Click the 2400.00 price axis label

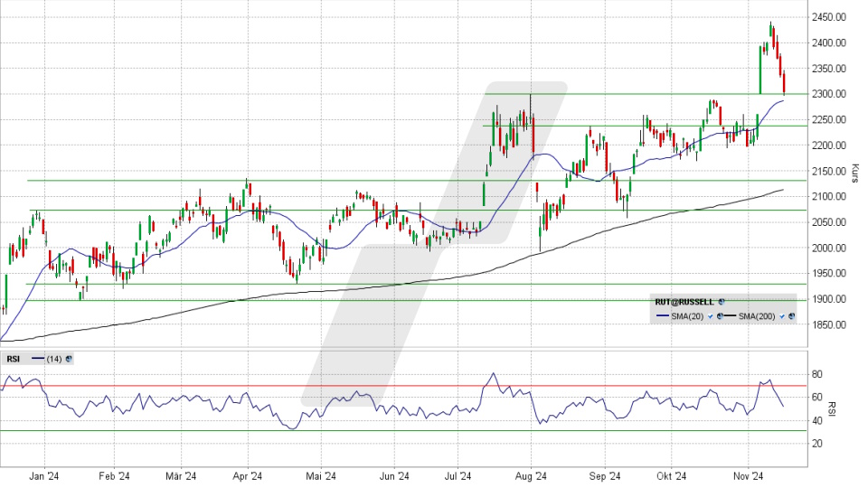(x=829, y=42)
